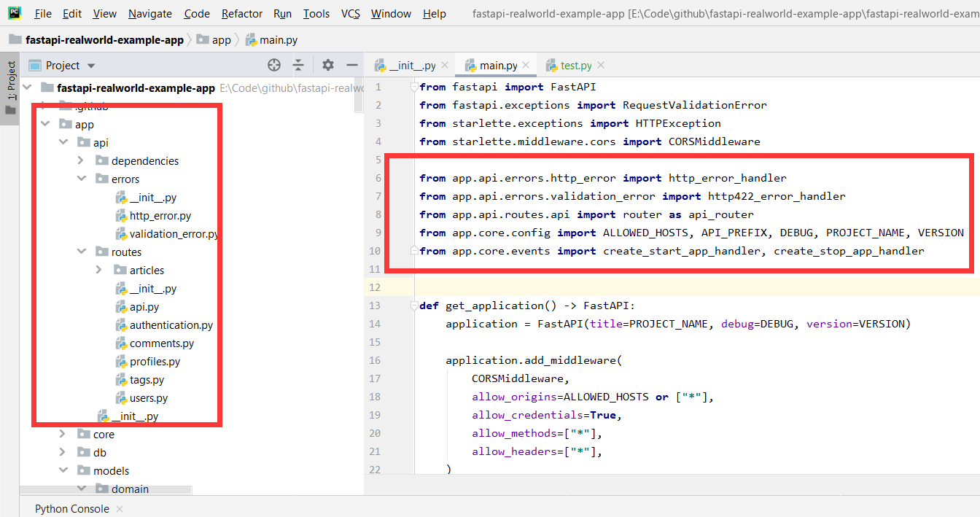Click the app breadcrumb in navigation bar
Viewport: 980px width, 517px height.
click(x=215, y=40)
